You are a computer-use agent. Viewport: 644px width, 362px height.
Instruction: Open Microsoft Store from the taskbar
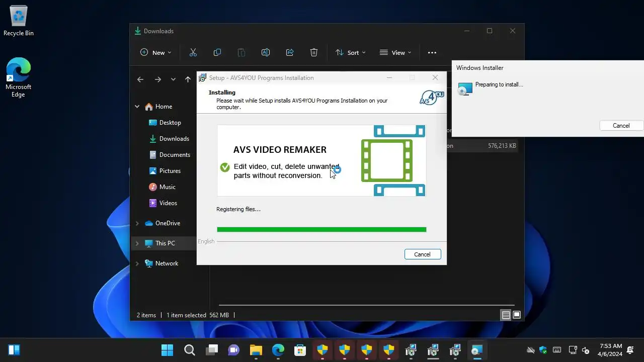point(300,350)
